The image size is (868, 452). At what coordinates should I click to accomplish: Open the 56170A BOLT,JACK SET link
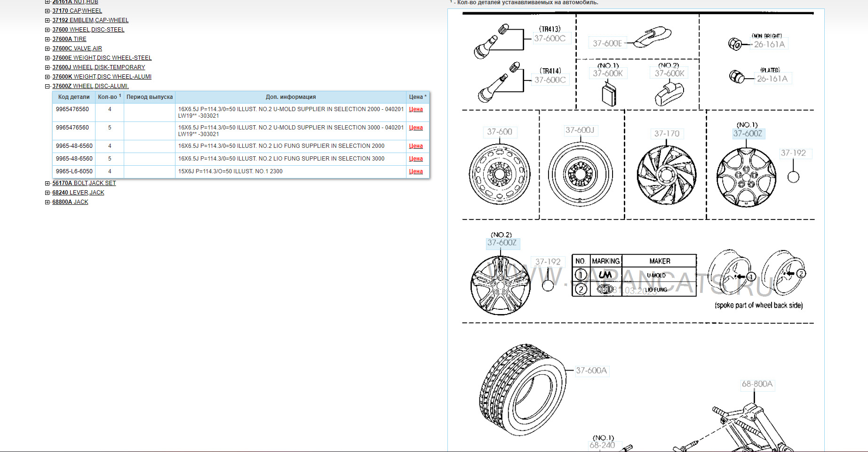(x=84, y=183)
